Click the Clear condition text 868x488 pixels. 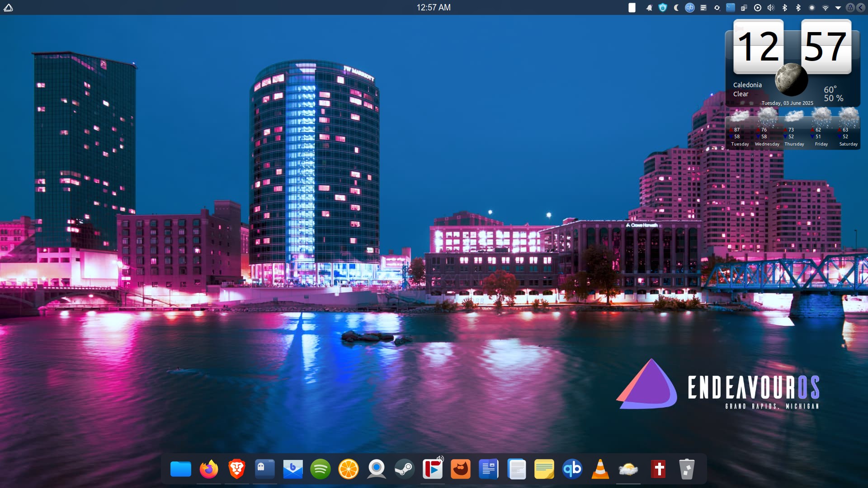741,94
